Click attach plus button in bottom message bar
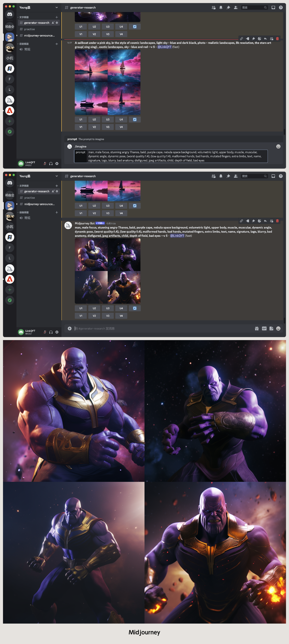 tap(70, 329)
